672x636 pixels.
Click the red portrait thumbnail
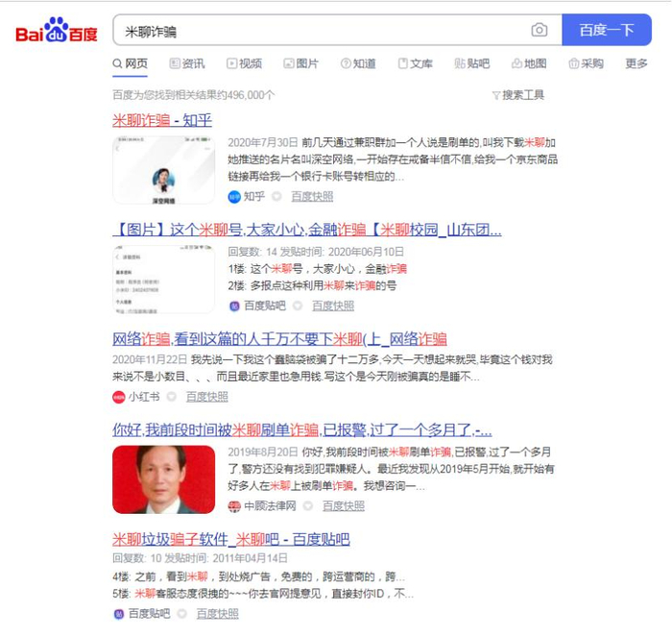[164, 479]
